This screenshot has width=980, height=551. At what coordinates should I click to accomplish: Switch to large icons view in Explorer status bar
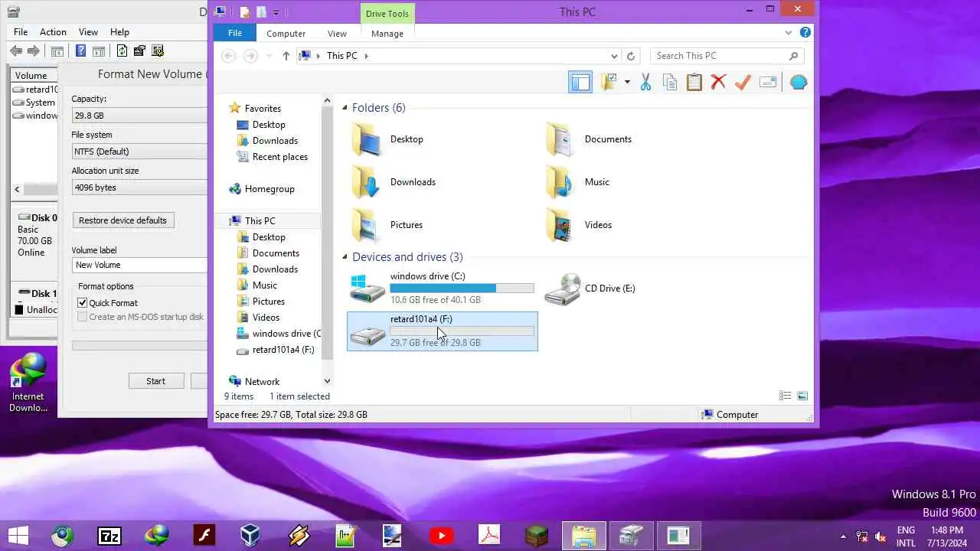802,396
